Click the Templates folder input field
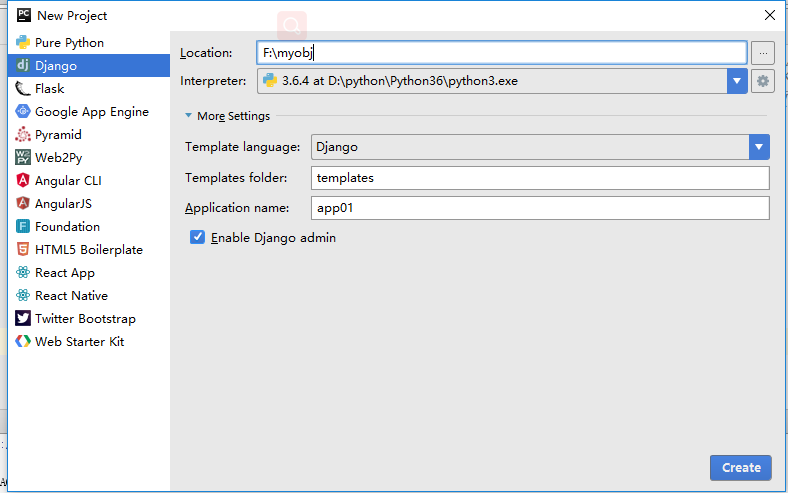The width and height of the screenshot is (788, 493). (540, 178)
